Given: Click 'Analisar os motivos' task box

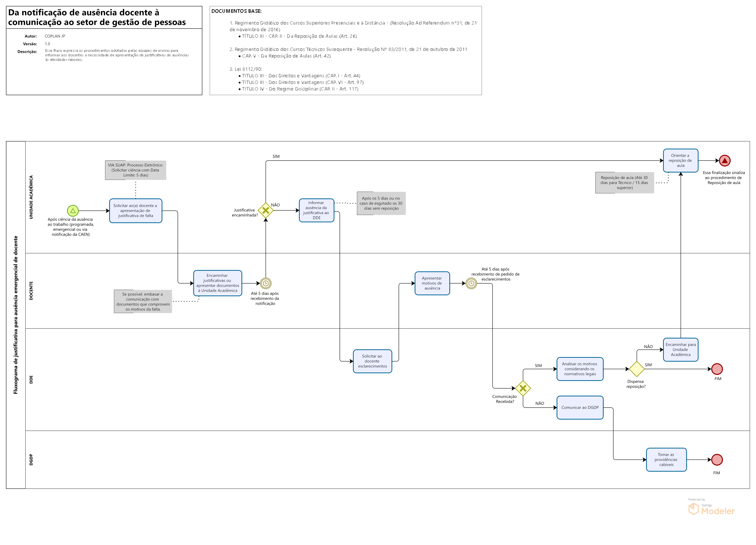Looking at the screenshot, I should [580, 369].
